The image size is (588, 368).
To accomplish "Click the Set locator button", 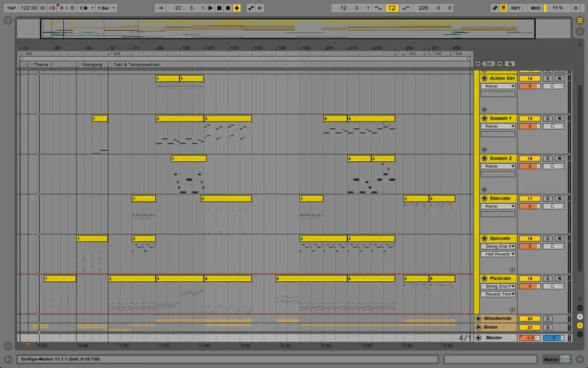I will (x=489, y=64).
